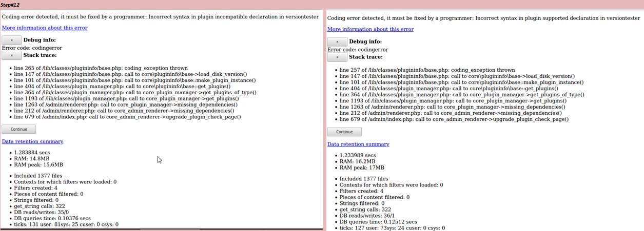
Task: Collapse Stack trace in the right pane
Action: click(x=337, y=57)
